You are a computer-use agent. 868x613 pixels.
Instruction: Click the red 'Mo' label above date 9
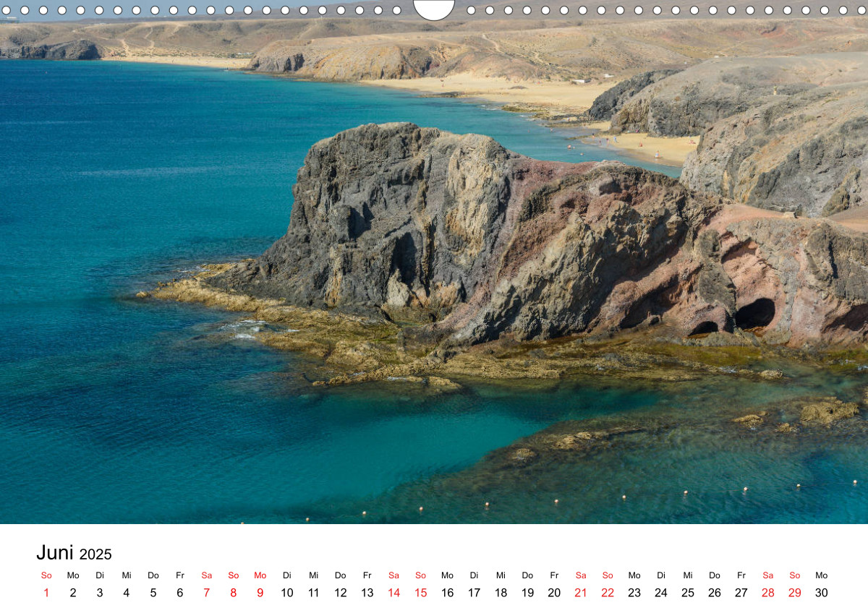point(260,575)
